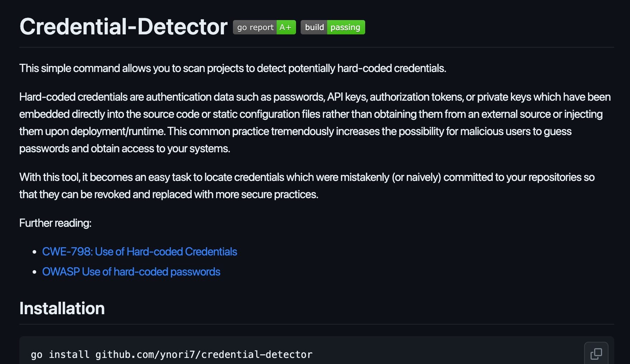Image resolution: width=630 pixels, height=364 pixels.
Task: Click the 'Further reading:' label
Action: (x=55, y=223)
